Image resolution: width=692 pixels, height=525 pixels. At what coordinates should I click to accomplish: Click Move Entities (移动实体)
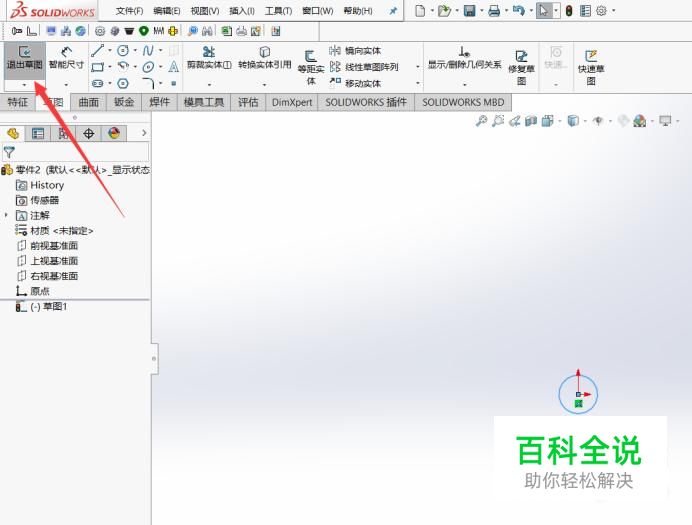[x=355, y=83]
